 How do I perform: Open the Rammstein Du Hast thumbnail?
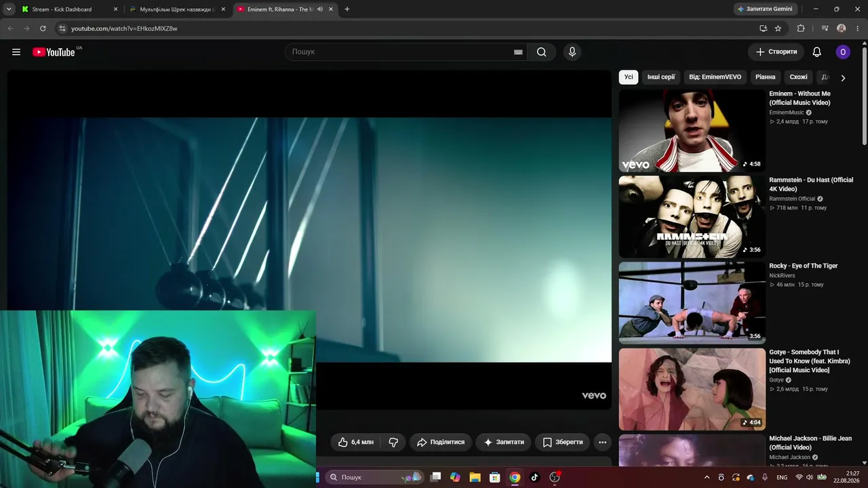[692, 217]
